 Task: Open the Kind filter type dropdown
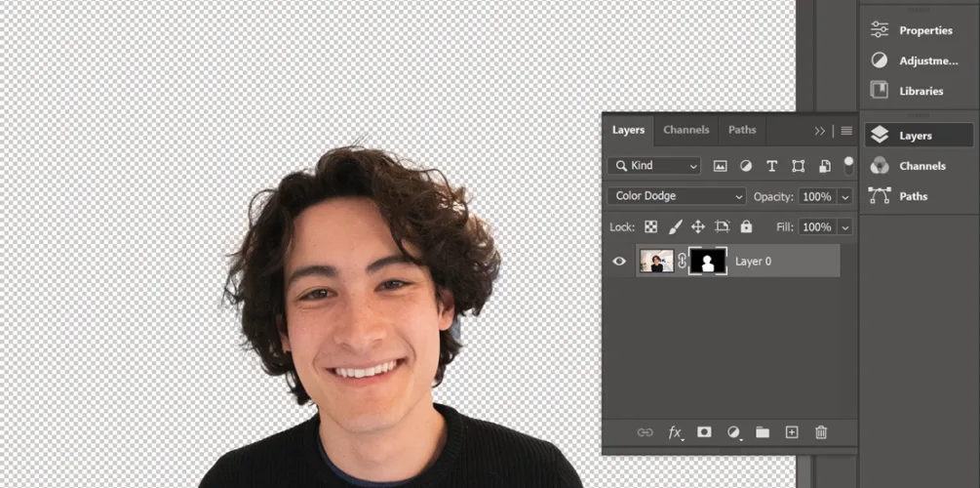tap(653, 166)
